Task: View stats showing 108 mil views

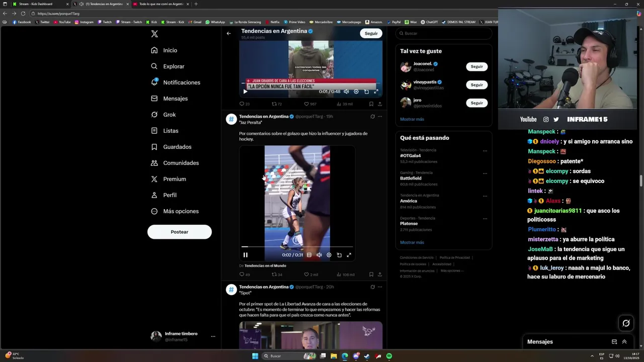Action: [345, 275]
